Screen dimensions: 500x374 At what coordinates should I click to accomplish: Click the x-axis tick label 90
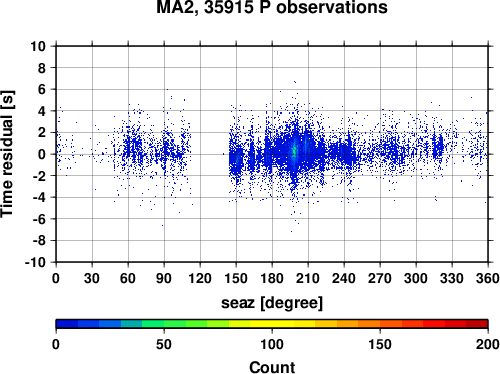(164, 278)
